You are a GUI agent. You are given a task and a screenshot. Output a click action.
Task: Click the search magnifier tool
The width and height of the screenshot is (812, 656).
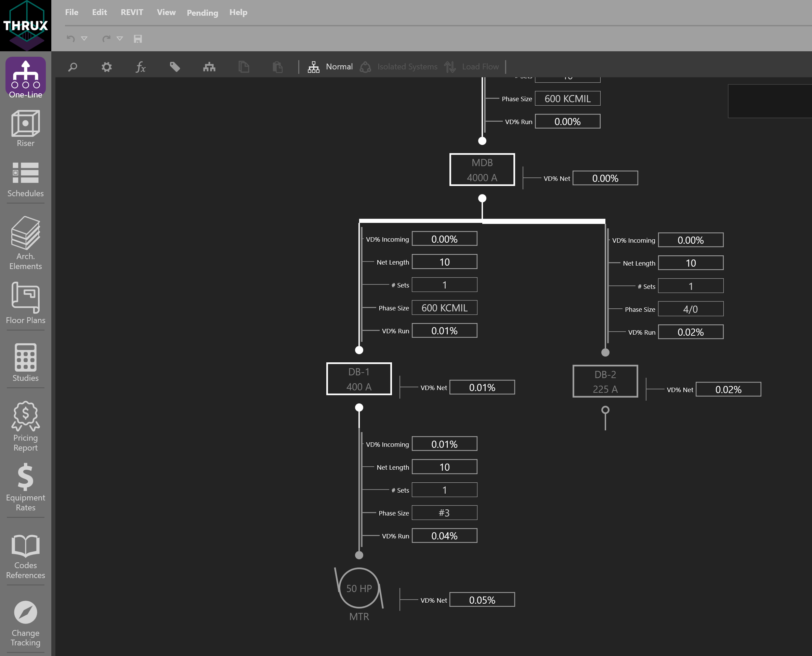point(73,67)
